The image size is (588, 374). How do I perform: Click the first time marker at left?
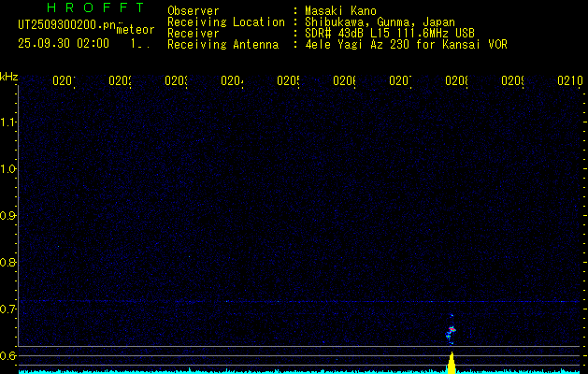click(x=64, y=81)
